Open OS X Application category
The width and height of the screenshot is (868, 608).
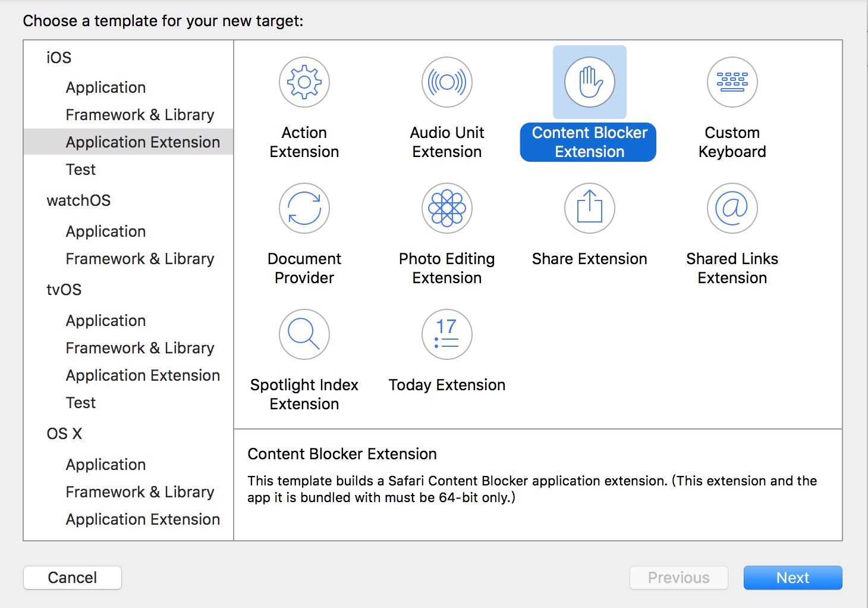106,465
